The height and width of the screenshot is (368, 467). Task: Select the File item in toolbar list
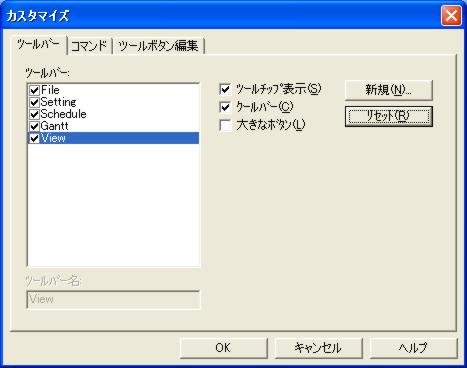coord(113,90)
